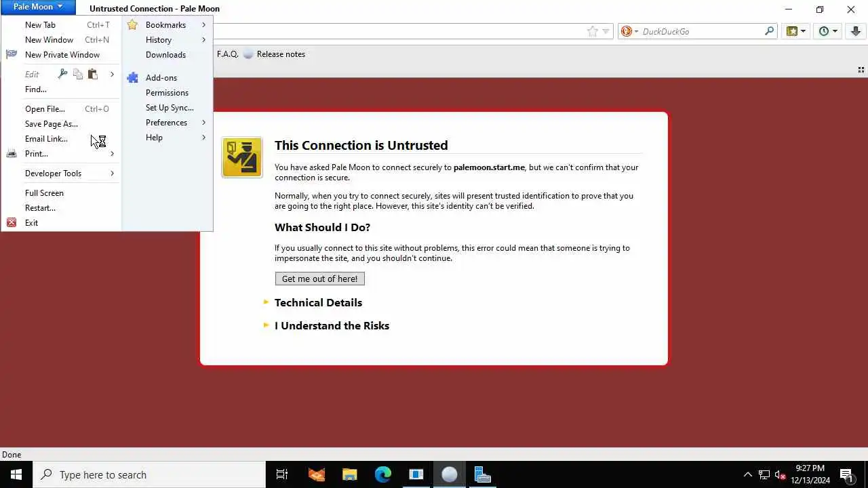
Task: Click the magnifier search icon
Action: tap(769, 31)
